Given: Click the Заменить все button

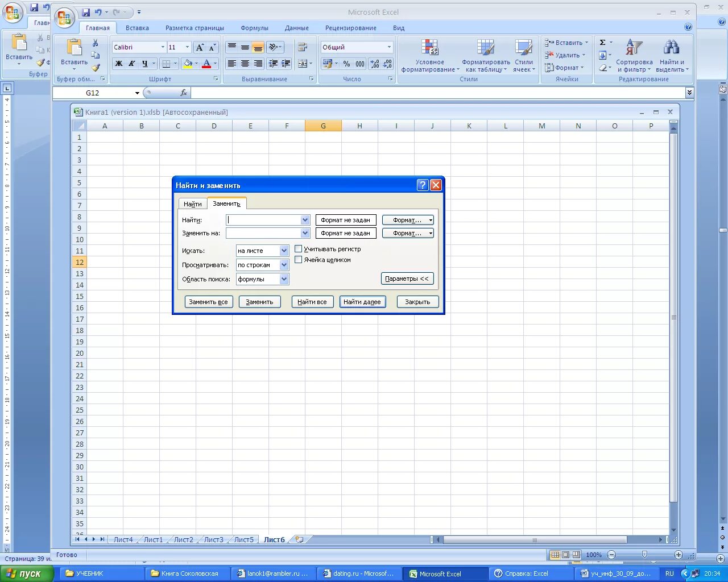Looking at the screenshot, I should click(x=209, y=302).
